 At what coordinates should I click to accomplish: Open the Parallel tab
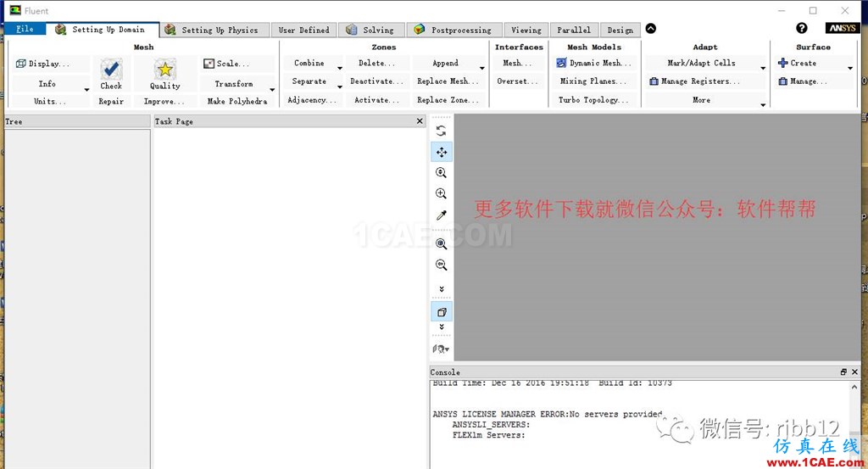574,30
